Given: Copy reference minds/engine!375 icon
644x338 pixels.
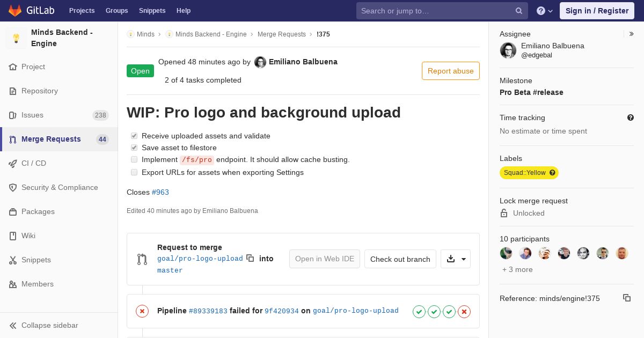Looking at the screenshot, I should coord(627,298).
